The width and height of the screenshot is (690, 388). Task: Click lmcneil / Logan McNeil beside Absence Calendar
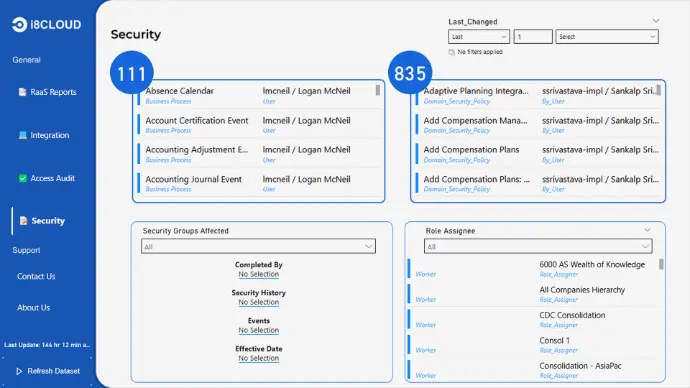point(306,91)
